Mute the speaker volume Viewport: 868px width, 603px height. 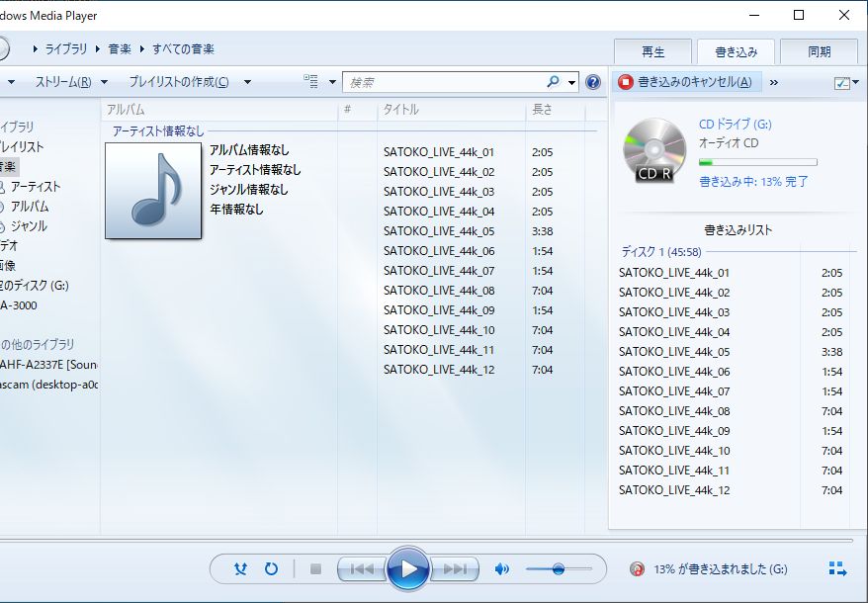coord(501,568)
